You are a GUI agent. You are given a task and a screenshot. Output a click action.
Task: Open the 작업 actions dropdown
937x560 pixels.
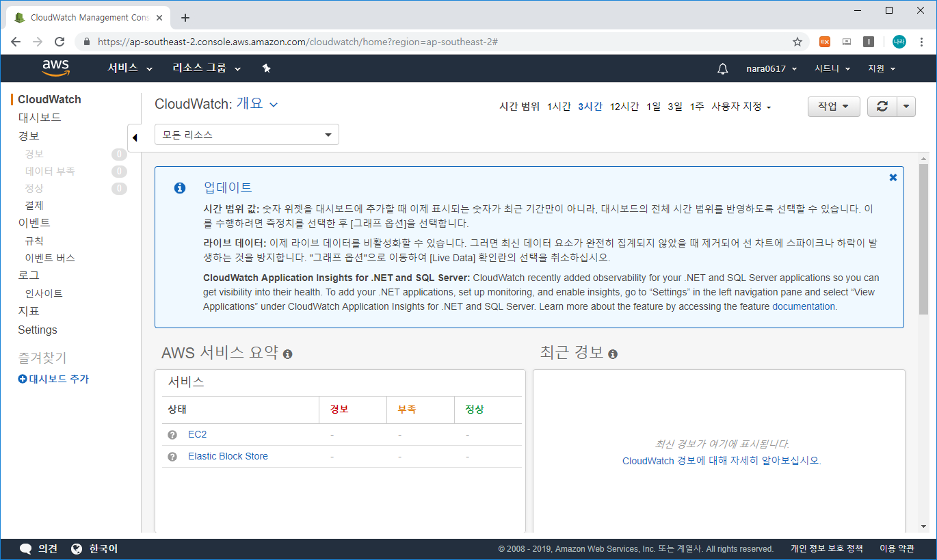[x=834, y=106]
